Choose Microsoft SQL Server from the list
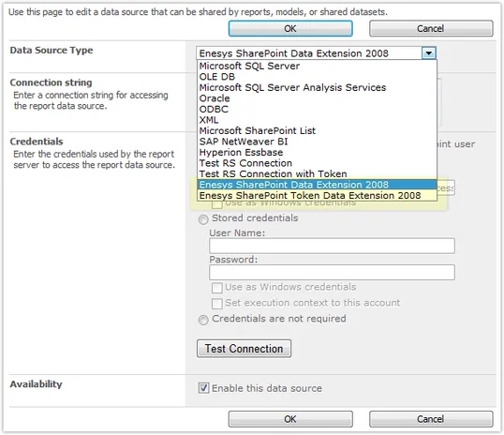 click(317, 66)
